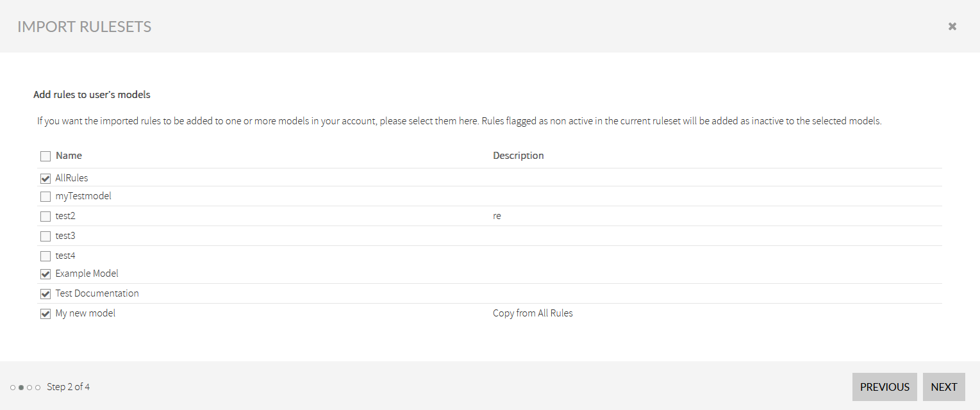This screenshot has height=410, width=980.
Task: Click the NEXT button
Action: click(x=943, y=386)
